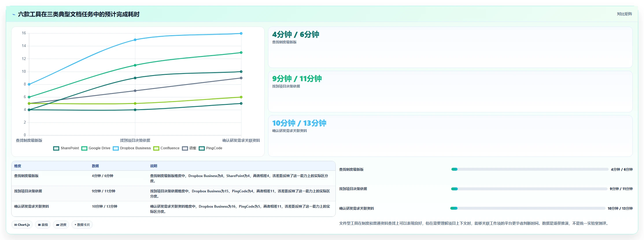Screen dimensions: 644x240
Task: Toggle the 语雀 legend item
Action: click(189, 148)
